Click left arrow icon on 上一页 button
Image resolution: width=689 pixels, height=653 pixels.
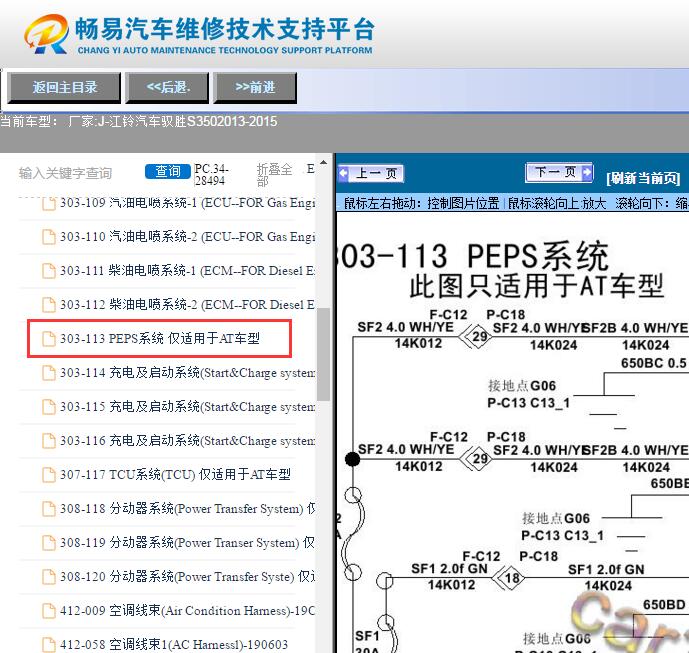coord(344,174)
